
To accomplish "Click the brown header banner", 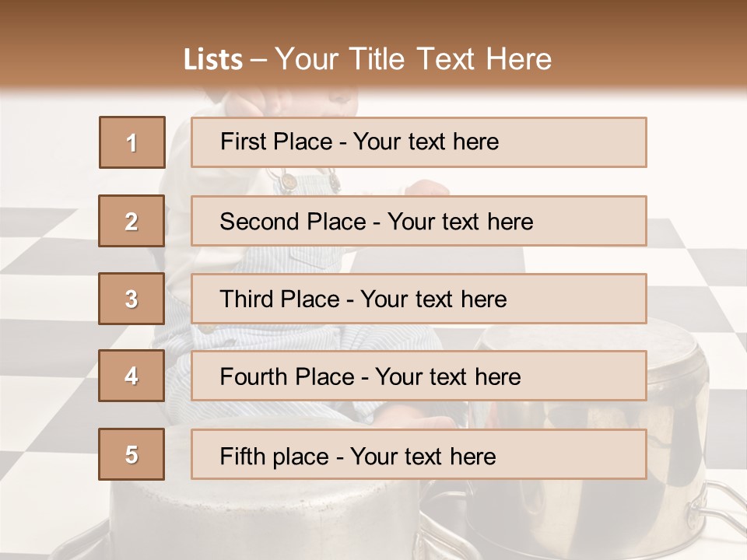I will [x=373, y=44].
